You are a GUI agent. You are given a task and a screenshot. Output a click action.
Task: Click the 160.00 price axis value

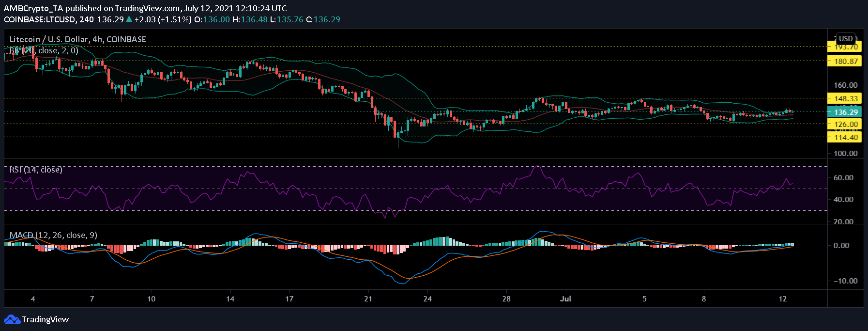click(845, 85)
